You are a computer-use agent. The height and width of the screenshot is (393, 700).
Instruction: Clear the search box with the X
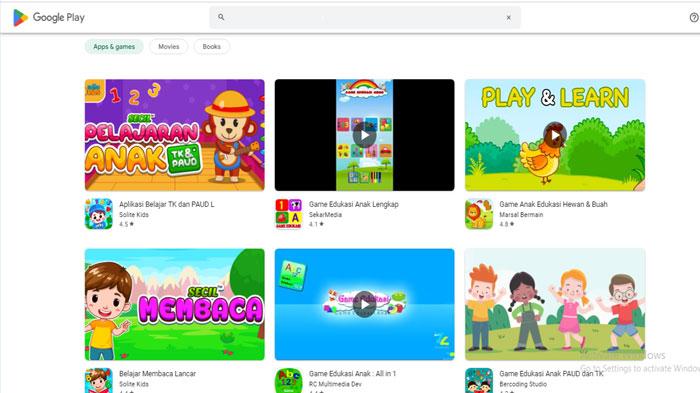pos(508,17)
